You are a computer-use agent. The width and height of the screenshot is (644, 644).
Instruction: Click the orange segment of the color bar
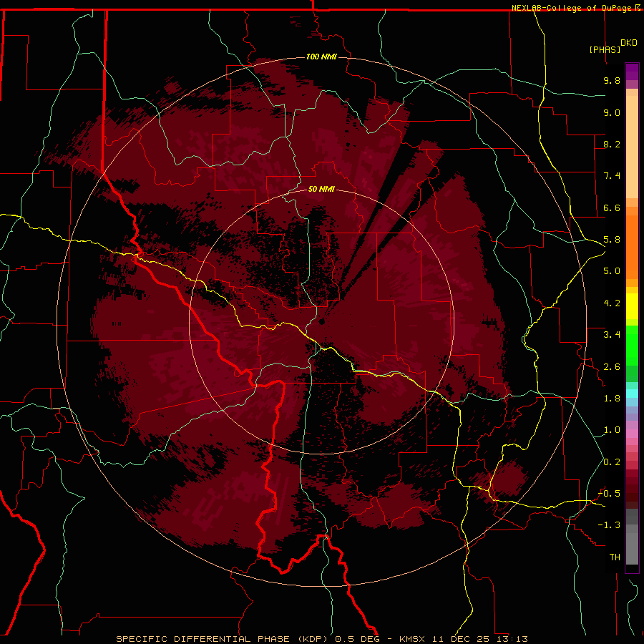(632, 247)
